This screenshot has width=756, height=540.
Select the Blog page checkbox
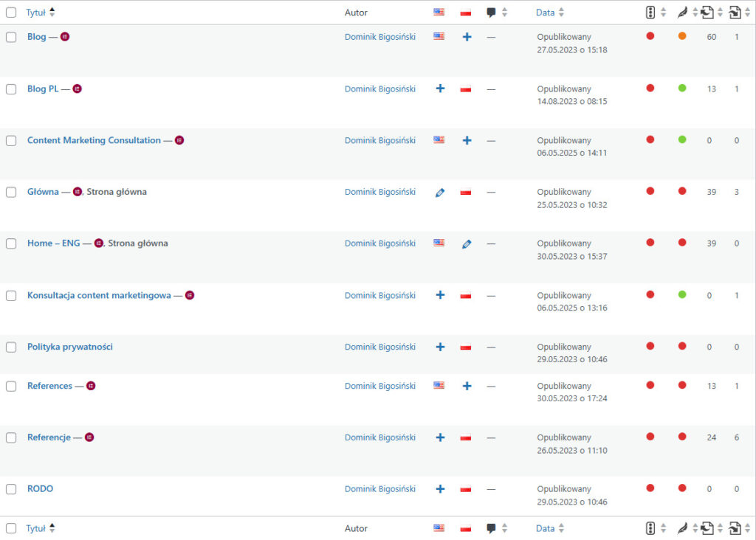[x=11, y=38]
